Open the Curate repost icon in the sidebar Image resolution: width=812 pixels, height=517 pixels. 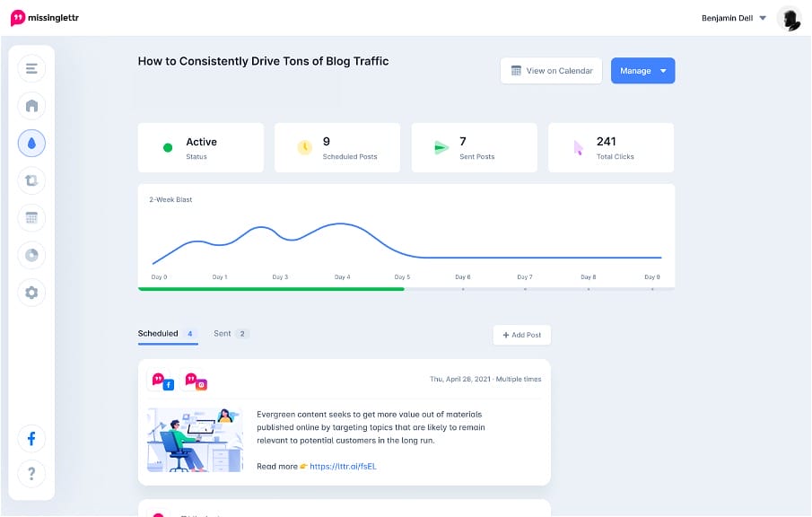pos(31,180)
